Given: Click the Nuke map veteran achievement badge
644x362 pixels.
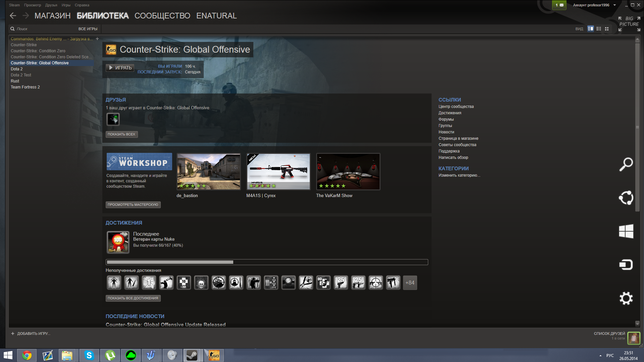Looking at the screenshot, I should point(118,242).
